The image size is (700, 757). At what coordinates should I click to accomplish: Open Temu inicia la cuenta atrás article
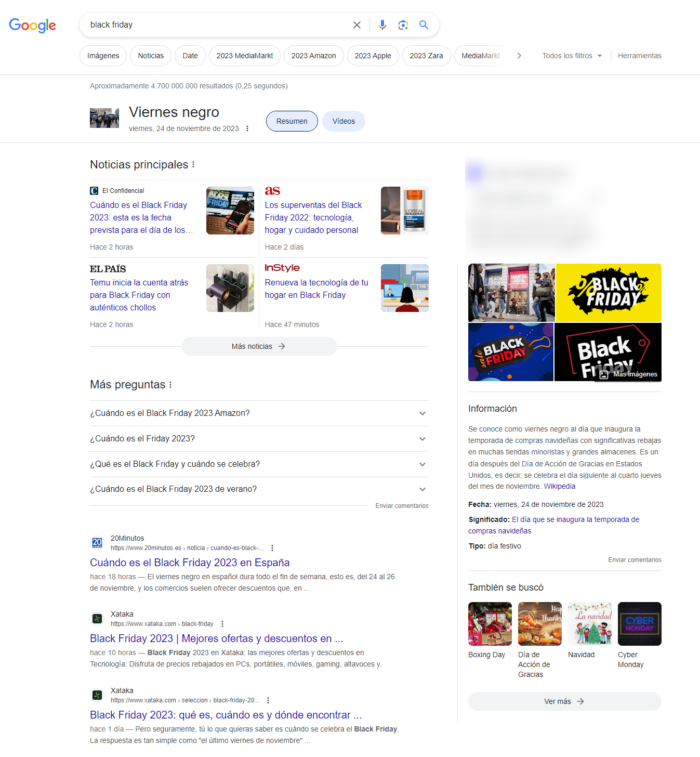pyautogui.click(x=139, y=295)
